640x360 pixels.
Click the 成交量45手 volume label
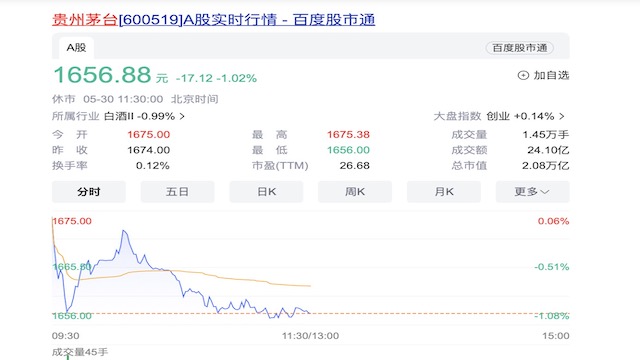coord(80,352)
